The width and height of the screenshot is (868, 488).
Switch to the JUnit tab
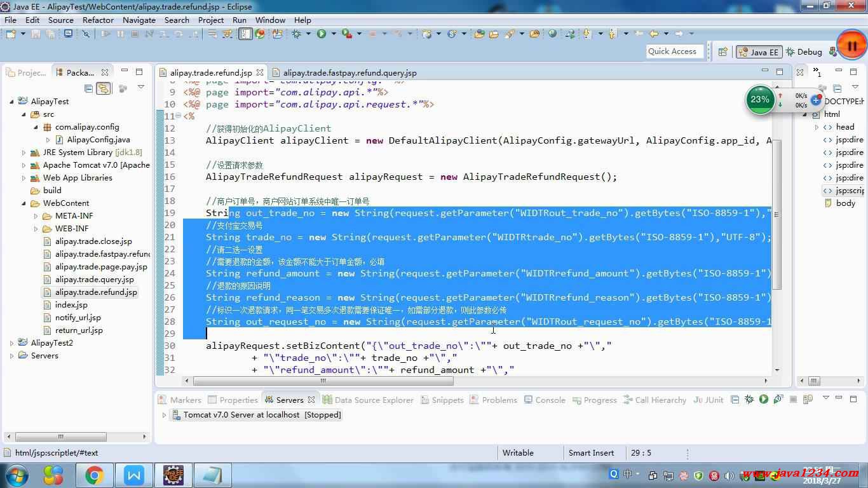tap(709, 400)
